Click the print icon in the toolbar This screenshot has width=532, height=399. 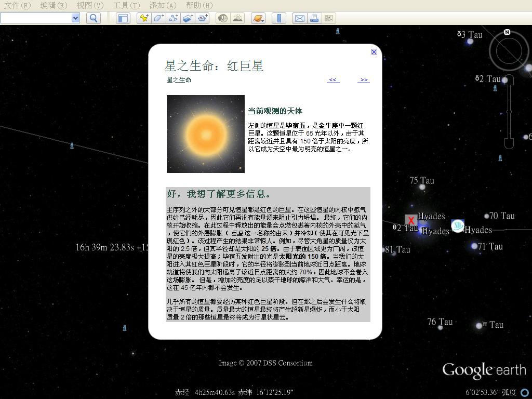[x=314, y=18]
